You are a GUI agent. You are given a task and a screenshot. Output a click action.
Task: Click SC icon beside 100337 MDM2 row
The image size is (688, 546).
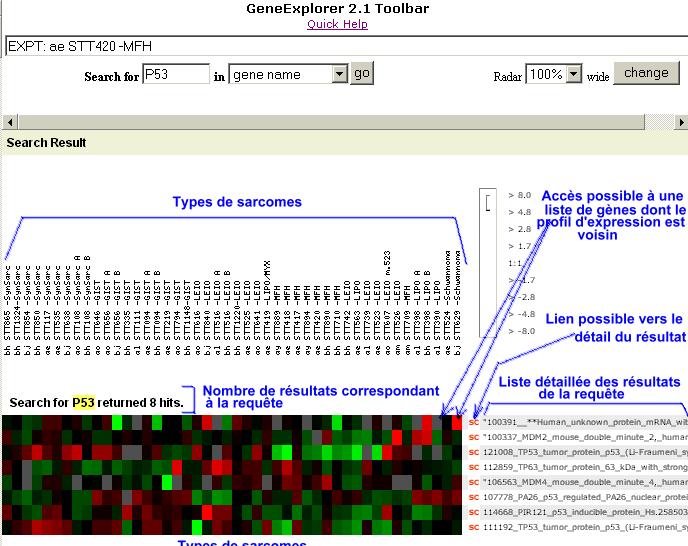[x=473, y=437]
